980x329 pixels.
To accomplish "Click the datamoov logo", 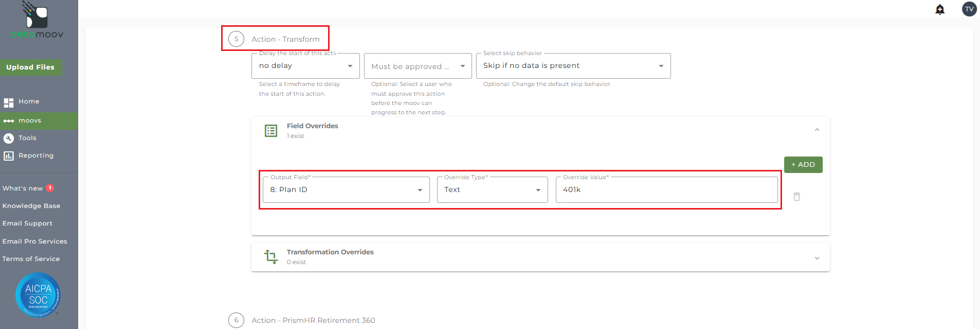I will point(37,21).
